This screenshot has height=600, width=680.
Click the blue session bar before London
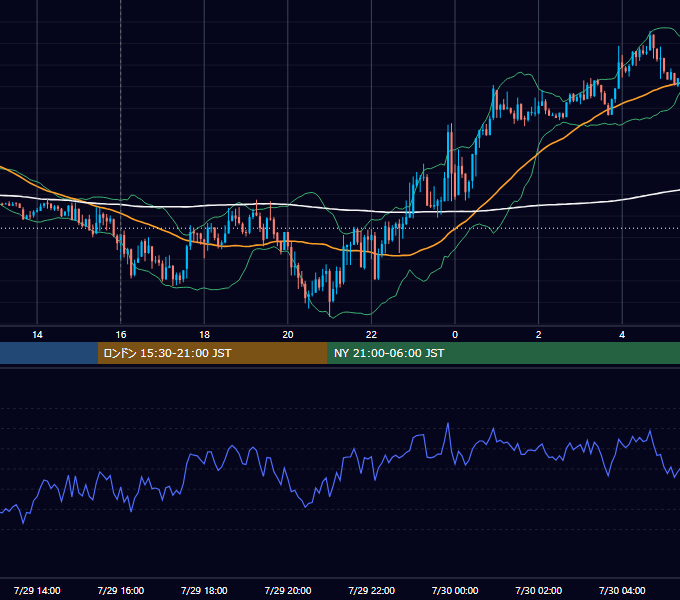tap(49, 353)
